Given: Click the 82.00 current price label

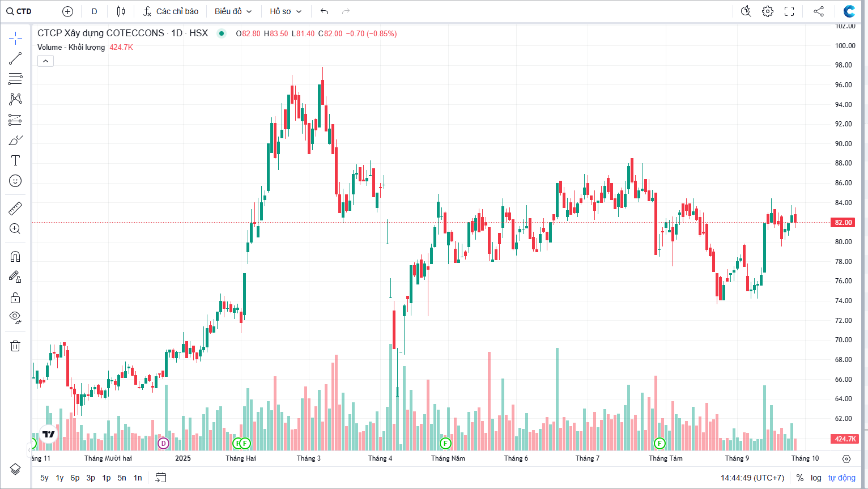Looking at the screenshot, I should click(844, 222).
